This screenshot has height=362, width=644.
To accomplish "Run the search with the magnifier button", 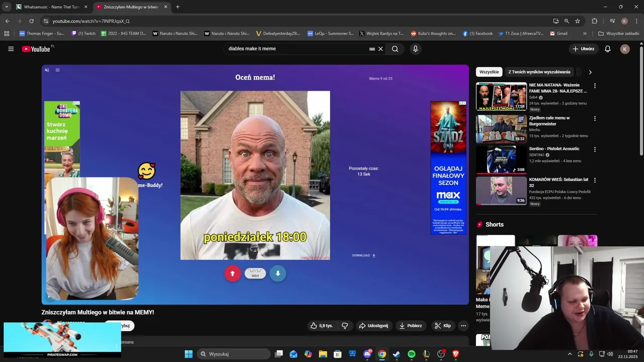I will coord(395,49).
